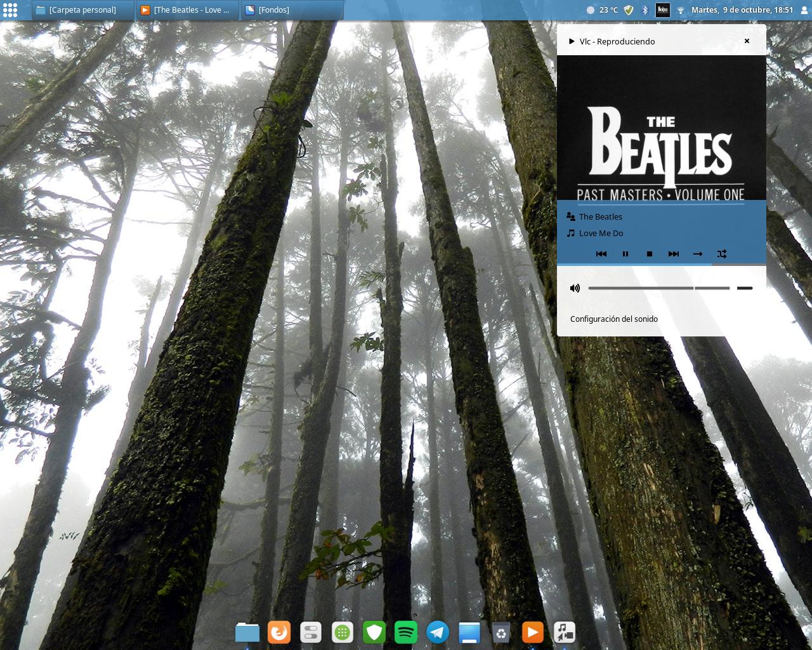Launch Spotify from the dock
The height and width of the screenshot is (650, 812).
[x=406, y=632]
